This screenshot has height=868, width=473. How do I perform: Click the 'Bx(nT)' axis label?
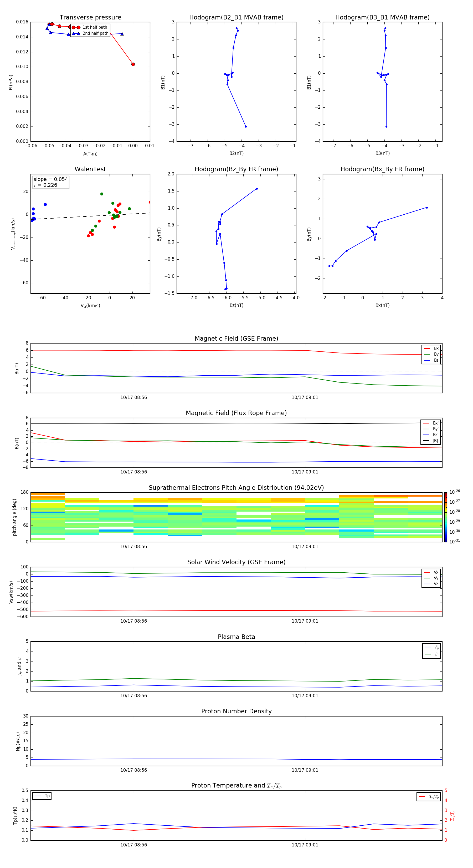coord(382,305)
